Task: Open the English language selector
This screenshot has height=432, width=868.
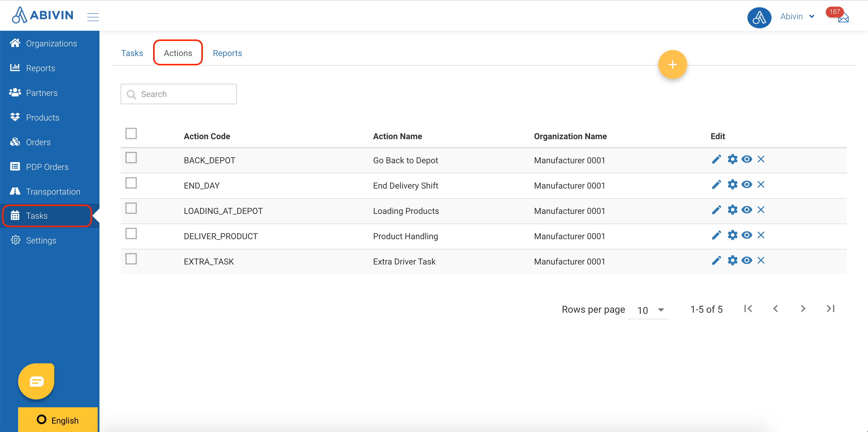Action: click(58, 420)
